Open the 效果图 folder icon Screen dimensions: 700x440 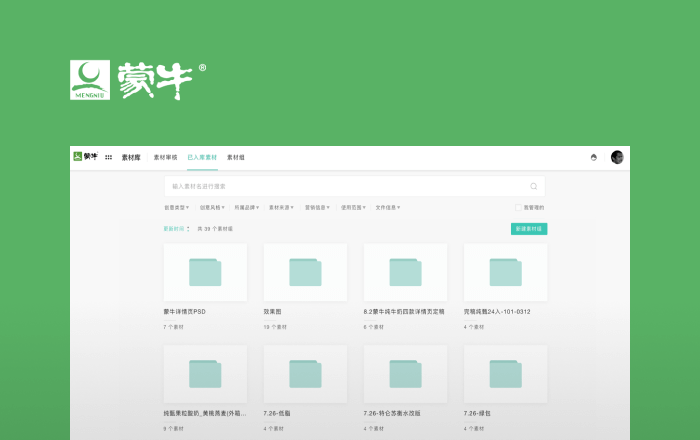[x=305, y=272]
